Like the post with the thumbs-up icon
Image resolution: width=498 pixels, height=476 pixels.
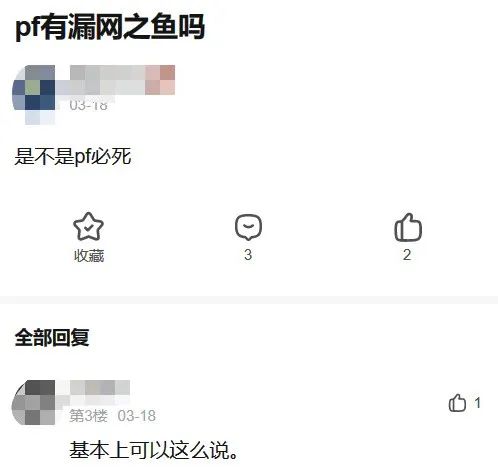click(408, 227)
